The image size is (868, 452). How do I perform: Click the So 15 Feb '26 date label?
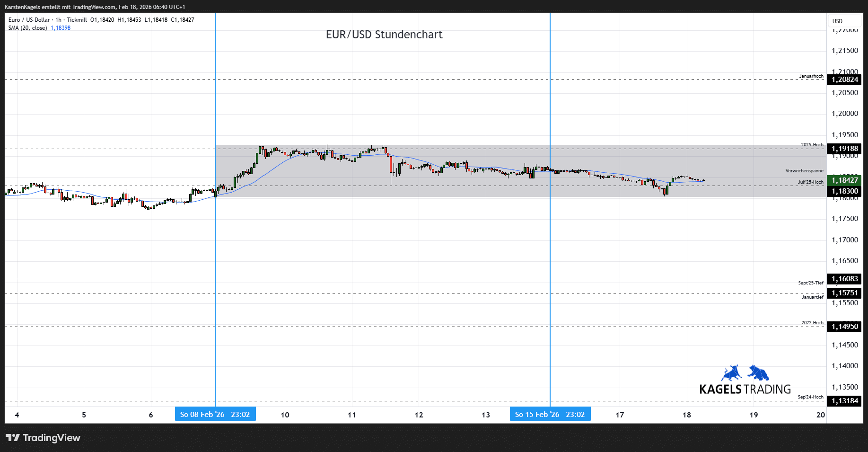[550, 415]
